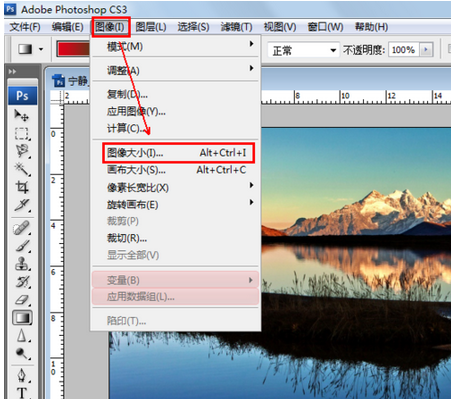
Task: Expand the 模式(M) submenu
Action: (x=175, y=46)
